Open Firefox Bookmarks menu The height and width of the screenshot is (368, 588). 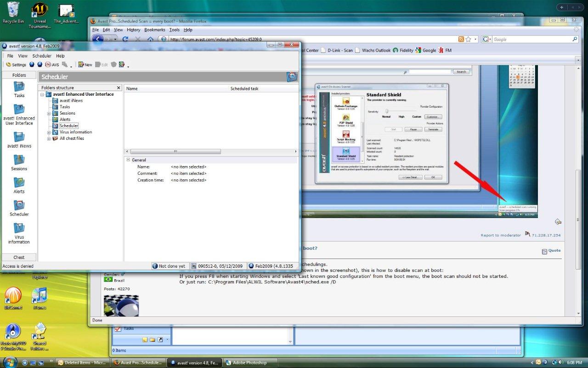155,30
